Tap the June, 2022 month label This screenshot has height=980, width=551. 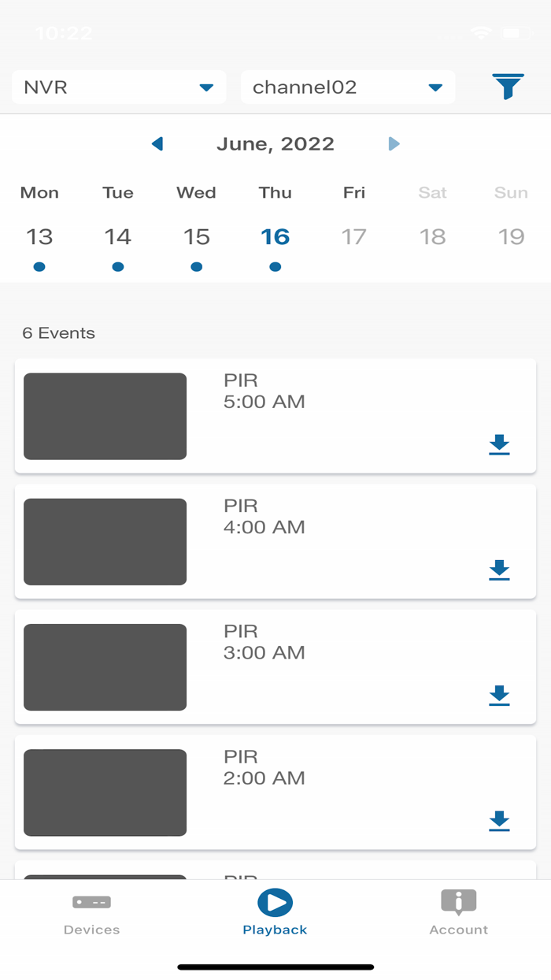coord(275,143)
